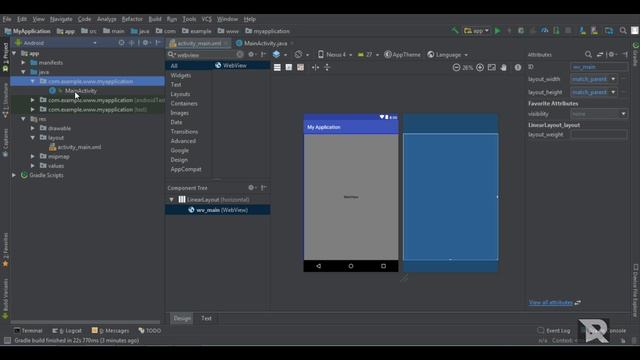Clear the palette search field text

(x=240, y=54)
